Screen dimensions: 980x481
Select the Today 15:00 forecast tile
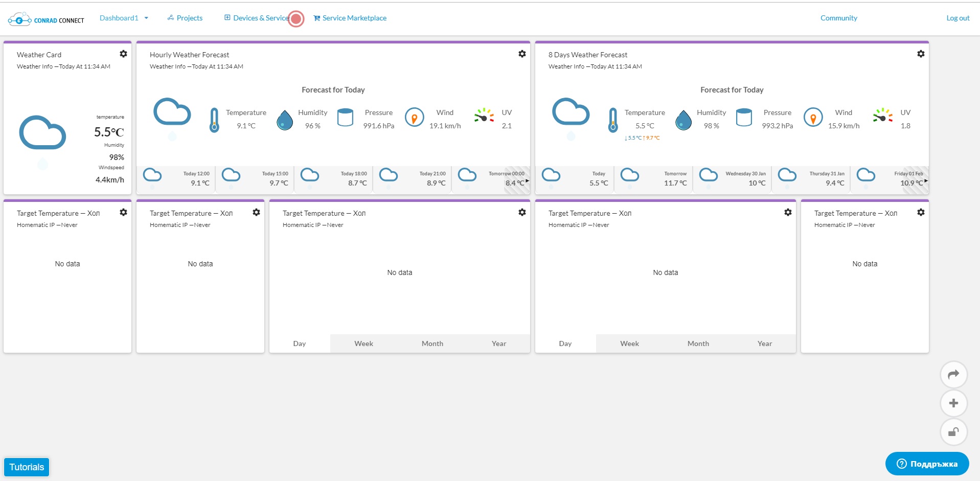coord(255,179)
